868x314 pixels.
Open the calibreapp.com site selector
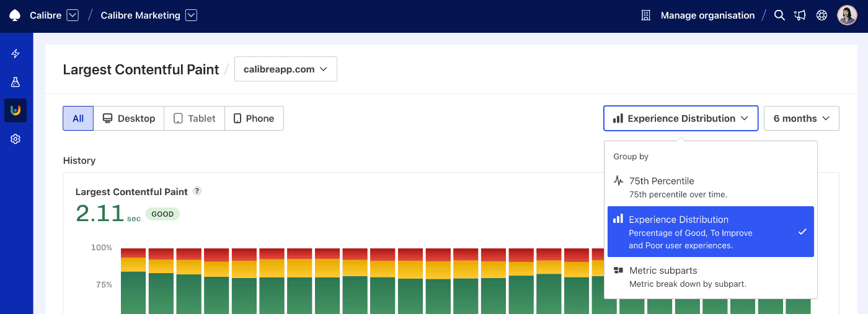tap(285, 69)
